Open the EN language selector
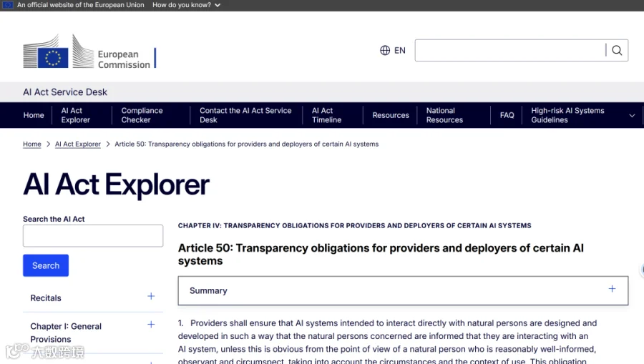The height and width of the screenshot is (364, 644). tap(393, 51)
